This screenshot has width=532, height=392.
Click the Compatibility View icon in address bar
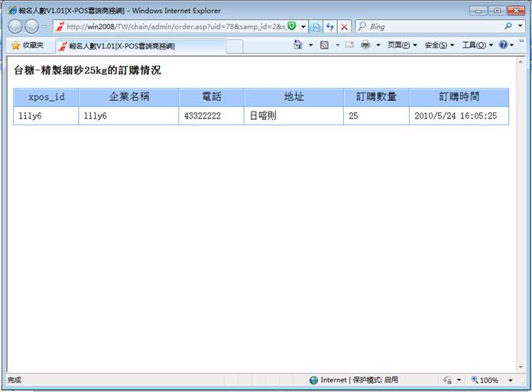(316, 26)
